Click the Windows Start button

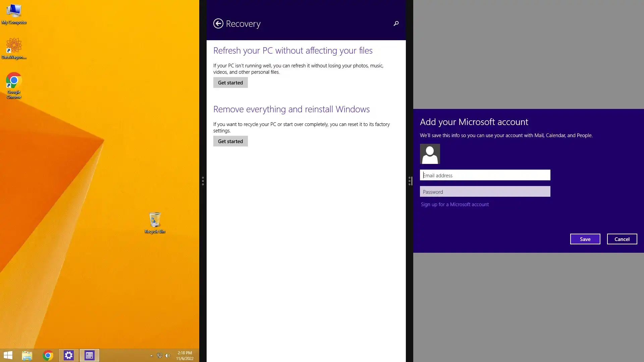click(x=8, y=355)
